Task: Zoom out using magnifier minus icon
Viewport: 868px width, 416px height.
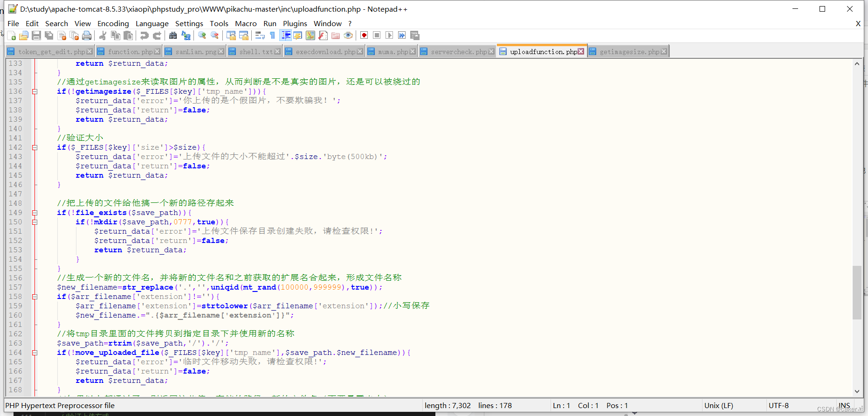Action: click(214, 35)
